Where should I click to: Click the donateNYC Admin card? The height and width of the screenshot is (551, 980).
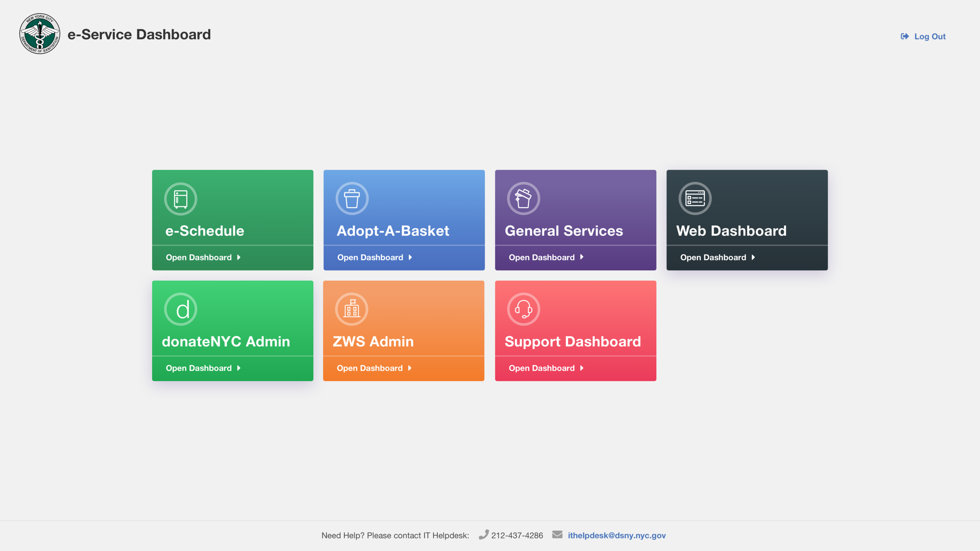(x=232, y=331)
